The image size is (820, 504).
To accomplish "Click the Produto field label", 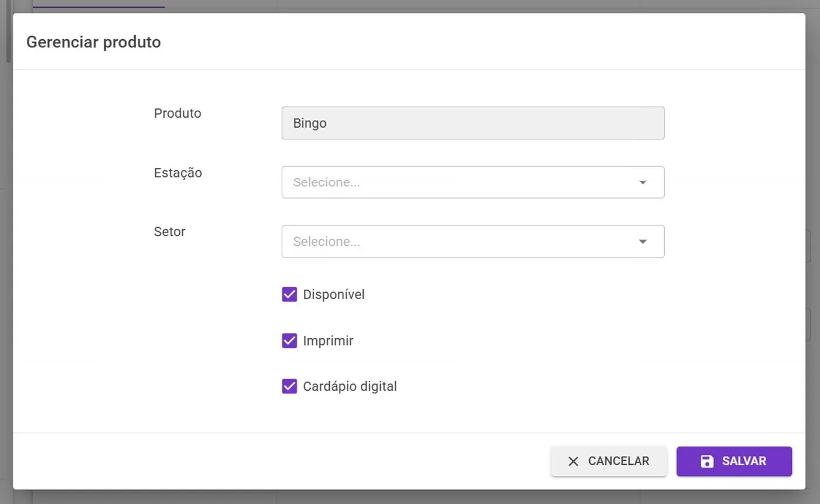I will pos(177,113).
